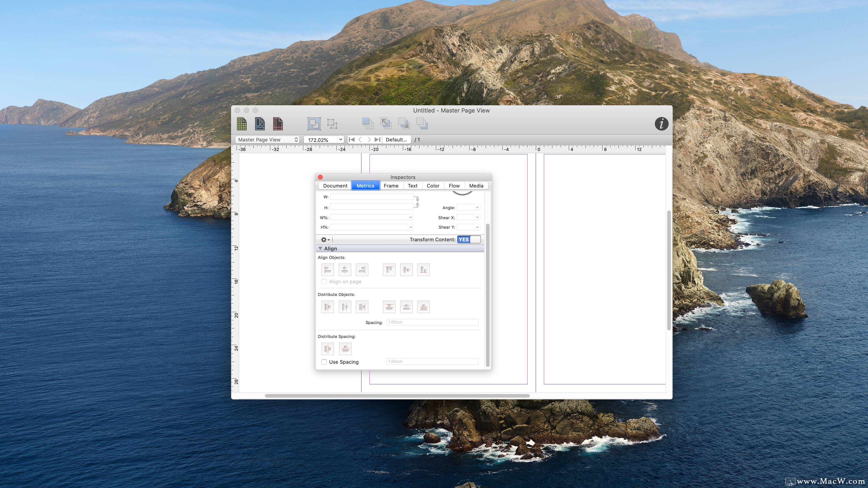This screenshot has height=488, width=868.
Task: Click the document window vertical scrollbar
Action: point(669,270)
